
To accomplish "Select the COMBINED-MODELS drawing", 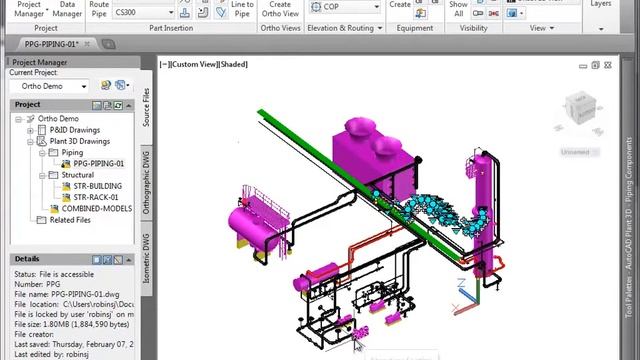I will [96, 209].
